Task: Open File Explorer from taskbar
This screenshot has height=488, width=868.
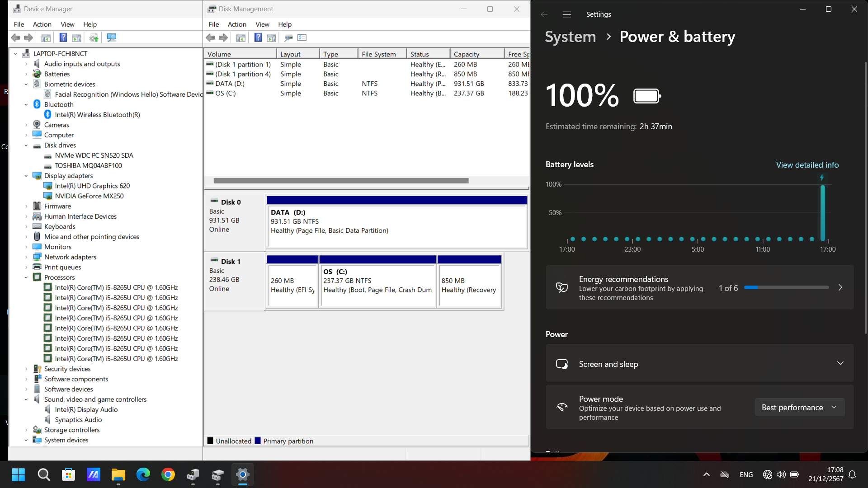Action: click(x=118, y=474)
